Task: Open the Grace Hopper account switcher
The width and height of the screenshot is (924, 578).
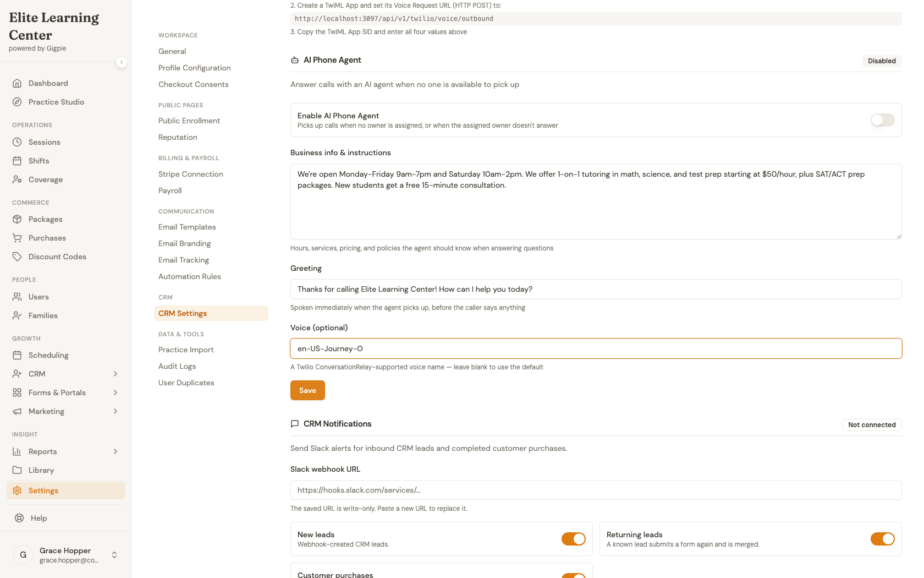Action: click(x=114, y=555)
